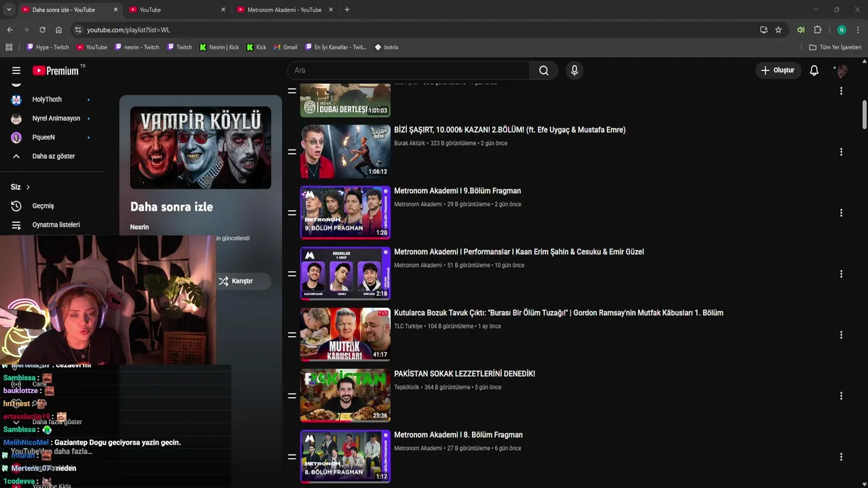Switch to Metronom Akademi browser tab
The height and width of the screenshot is (488, 868).
[285, 9]
